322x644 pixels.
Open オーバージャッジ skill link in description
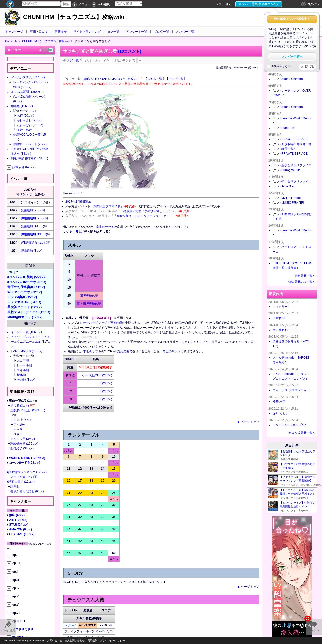(95, 323)
